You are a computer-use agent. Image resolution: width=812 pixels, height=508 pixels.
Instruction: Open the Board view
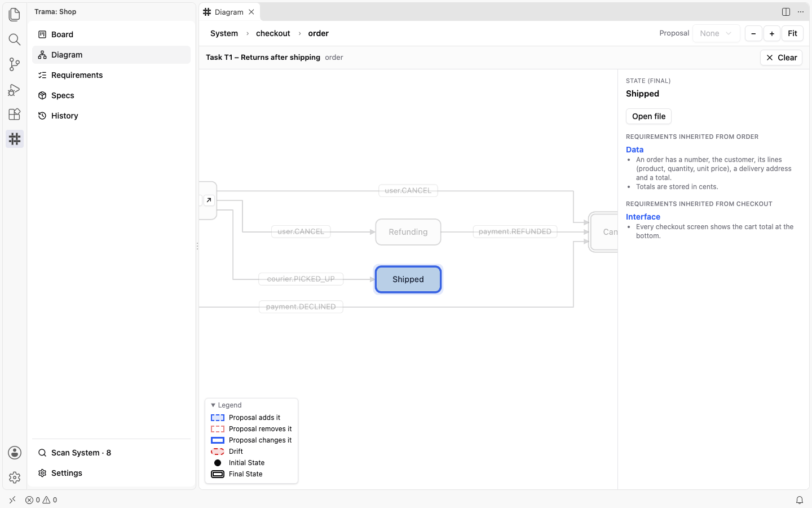[112, 34]
